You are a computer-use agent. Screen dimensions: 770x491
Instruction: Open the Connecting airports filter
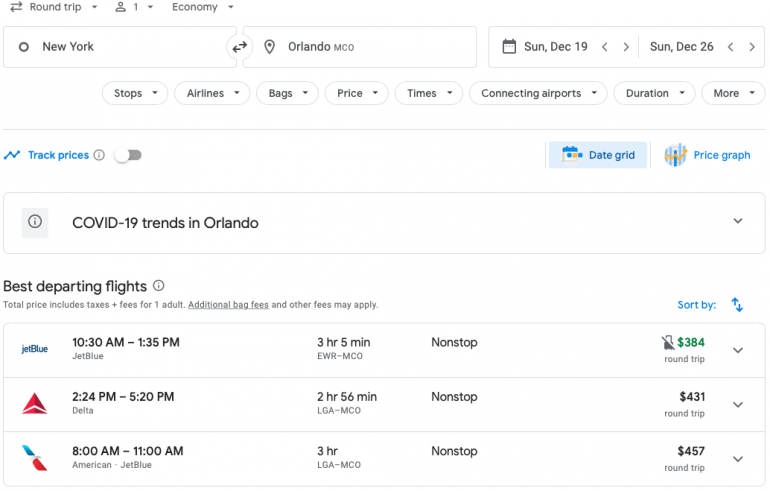point(538,93)
